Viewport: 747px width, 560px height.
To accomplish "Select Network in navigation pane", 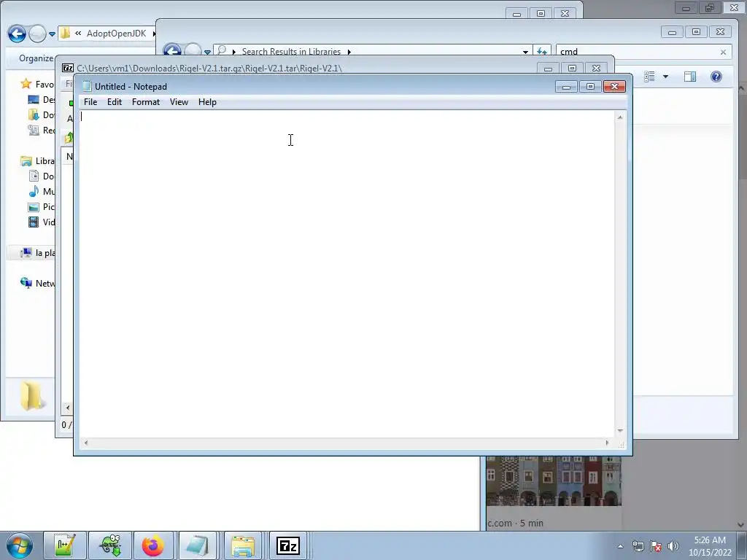I will (37, 284).
